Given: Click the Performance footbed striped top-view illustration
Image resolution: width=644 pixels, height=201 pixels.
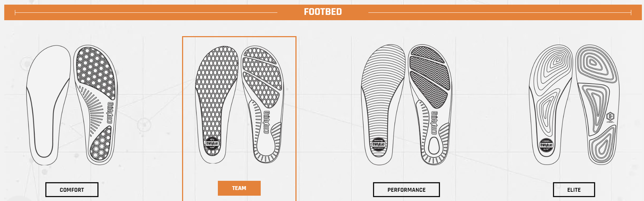Looking at the screenshot, I should [384, 105].
